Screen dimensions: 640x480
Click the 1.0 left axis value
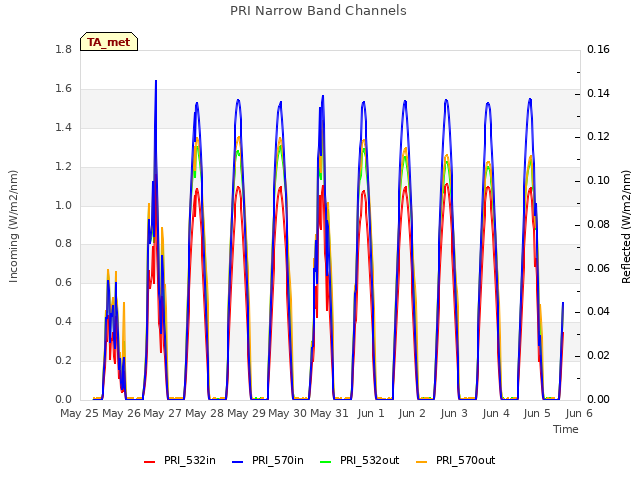coord(64,205)
